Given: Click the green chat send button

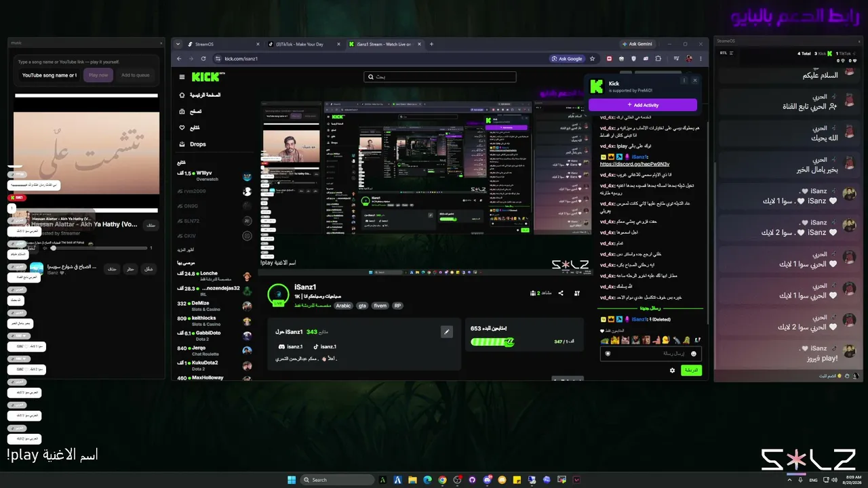Looking at the screenshot, I should pos(691,370).
